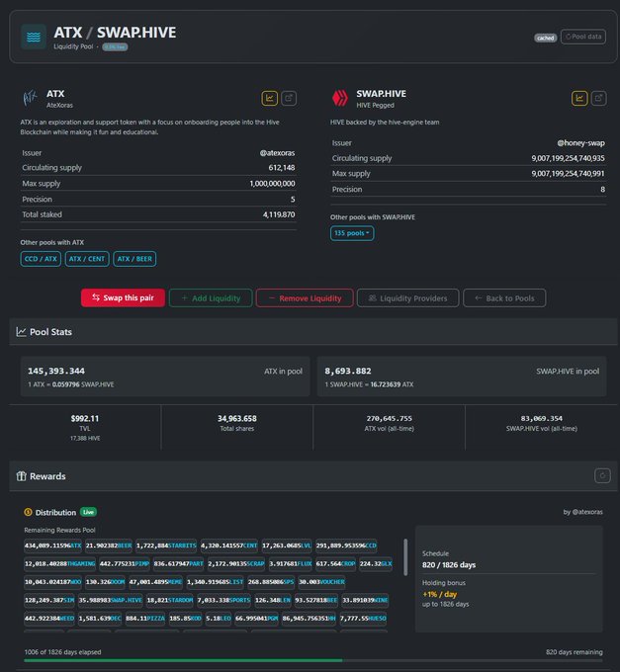Click the liquidity pool waves icon
Screen dimensions: 620x672
(x=34, y=37)
